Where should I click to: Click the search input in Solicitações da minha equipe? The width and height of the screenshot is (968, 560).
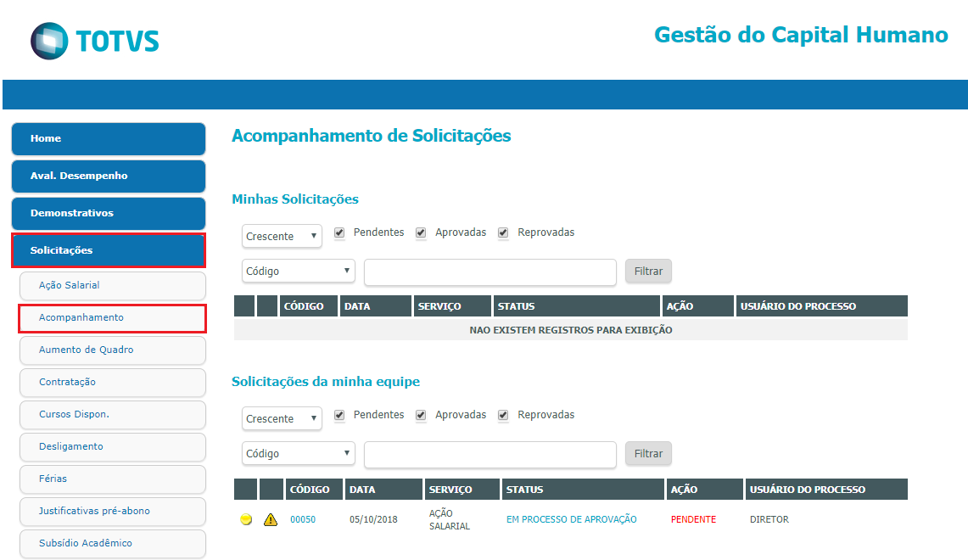pos(490,455)
